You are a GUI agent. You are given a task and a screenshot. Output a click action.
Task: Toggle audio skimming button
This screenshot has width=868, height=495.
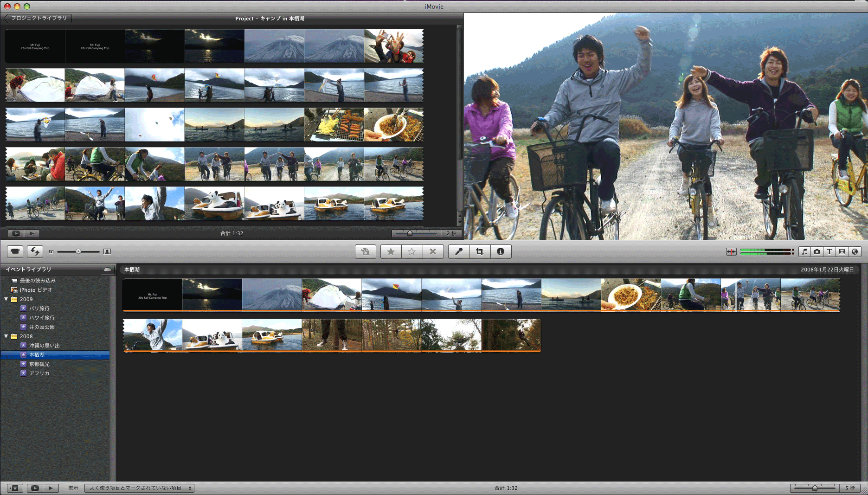pos(731,251)
